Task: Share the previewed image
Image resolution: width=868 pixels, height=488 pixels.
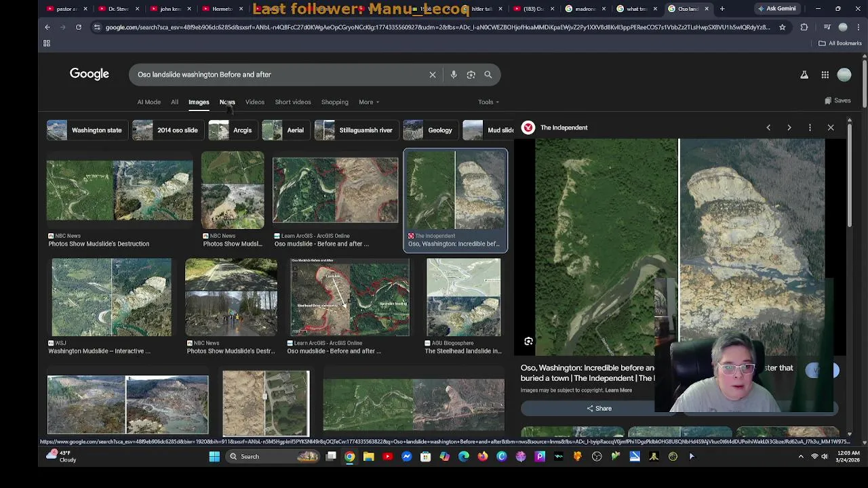Action: [x=599, y=409]
